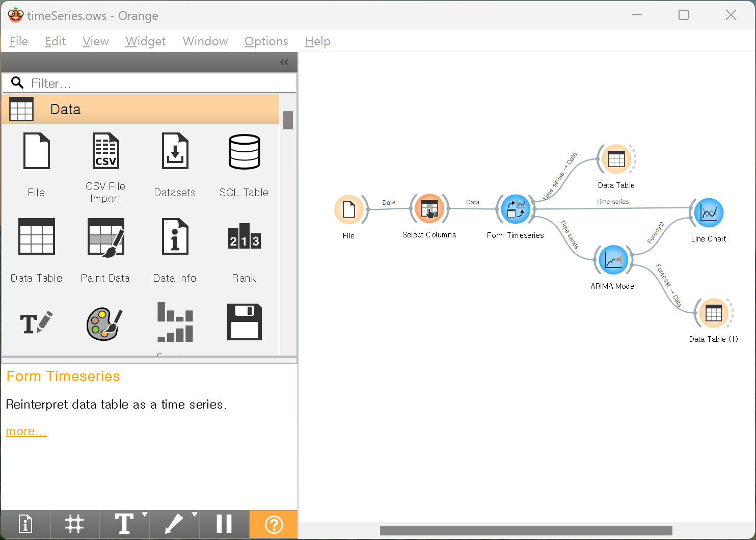The width and height of the screenshot is (756, 540).
Task: Click the 'Form Timeseries' description heading
Action: (63, 376)
